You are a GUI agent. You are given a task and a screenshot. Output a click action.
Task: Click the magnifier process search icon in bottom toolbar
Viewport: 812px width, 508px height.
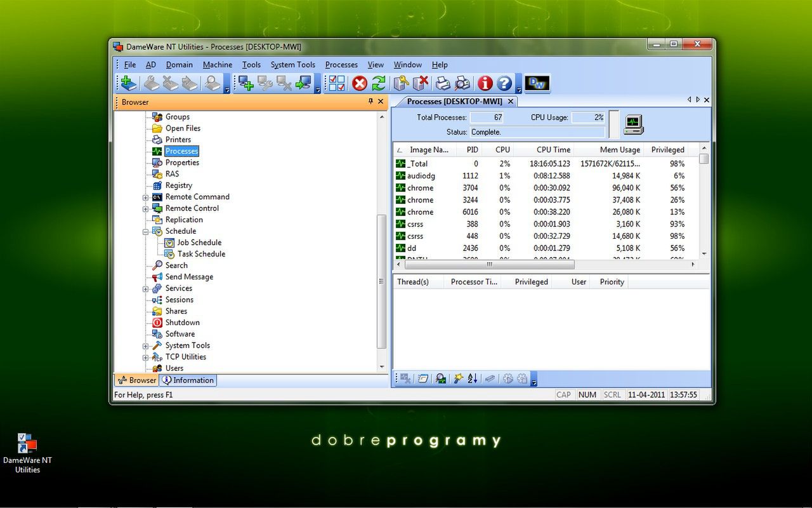coord(440,378)
